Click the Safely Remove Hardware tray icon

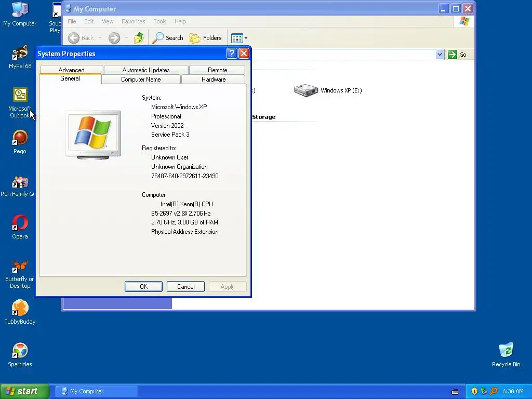[484, 391]
